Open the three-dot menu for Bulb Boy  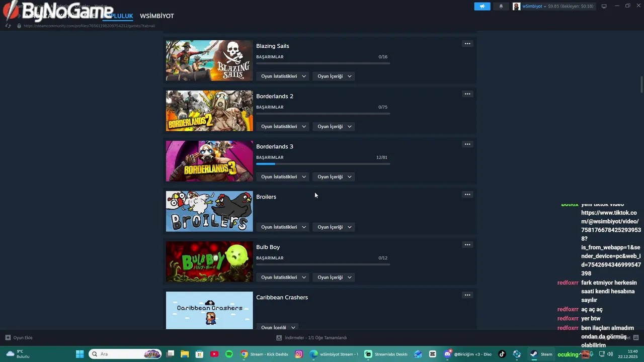pyautogui.click(x=467, y=245)
